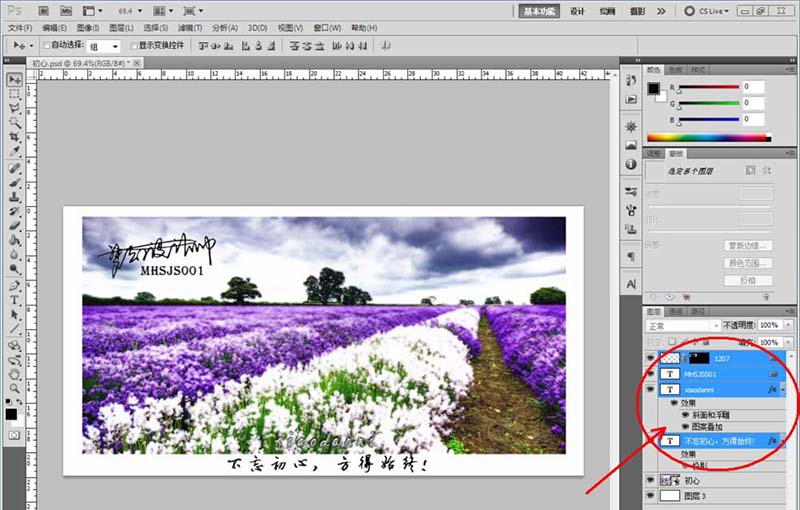Select the Polygonal Lasso tool
The image size is (800, 510).
tap(14, 108)
